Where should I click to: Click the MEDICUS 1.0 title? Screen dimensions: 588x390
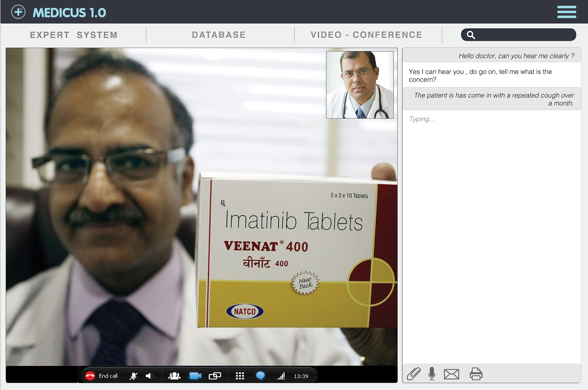(69, 13)
